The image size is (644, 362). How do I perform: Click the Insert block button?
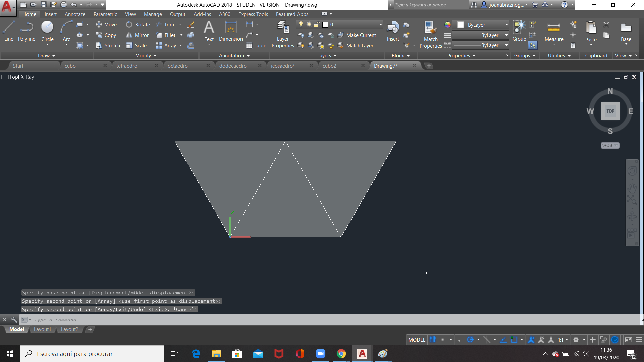pos(393,31)
